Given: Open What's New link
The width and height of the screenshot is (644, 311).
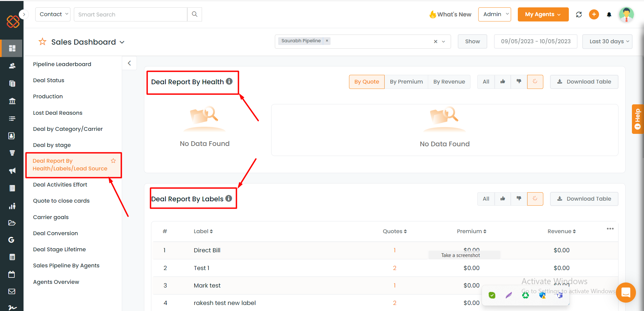Looking at the screenshot, I should [450, 14].
